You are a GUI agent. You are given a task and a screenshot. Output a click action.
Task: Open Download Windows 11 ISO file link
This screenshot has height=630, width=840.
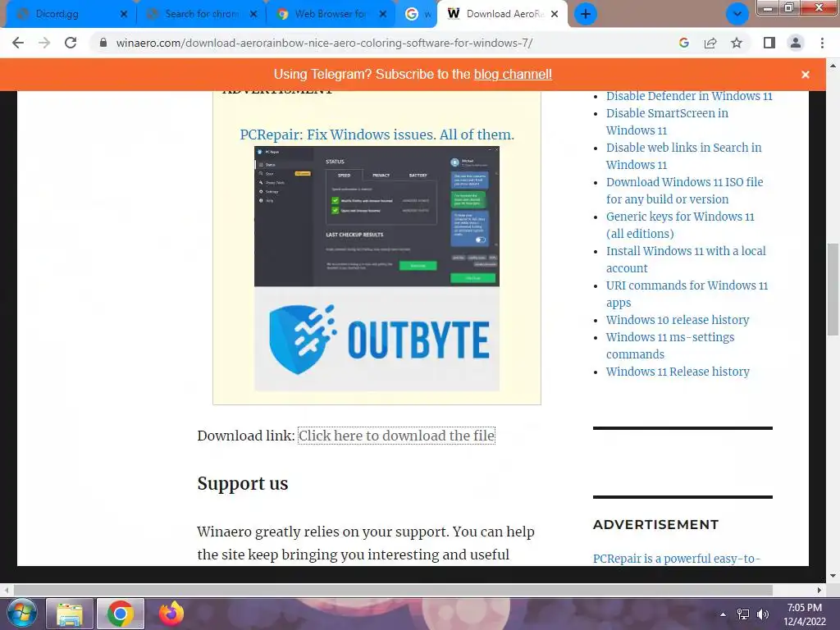click(x=685, y=190)
